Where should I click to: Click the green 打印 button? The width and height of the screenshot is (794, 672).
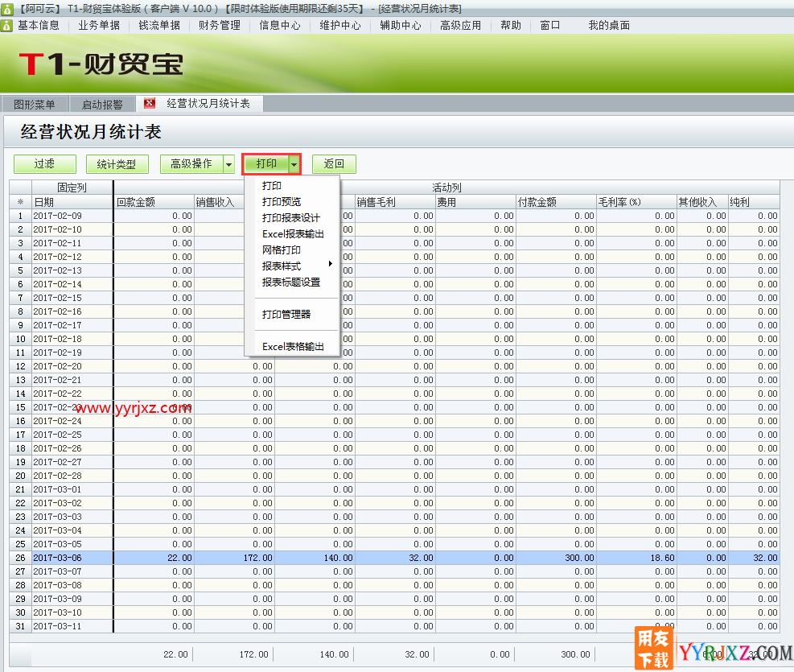(266, 163)
